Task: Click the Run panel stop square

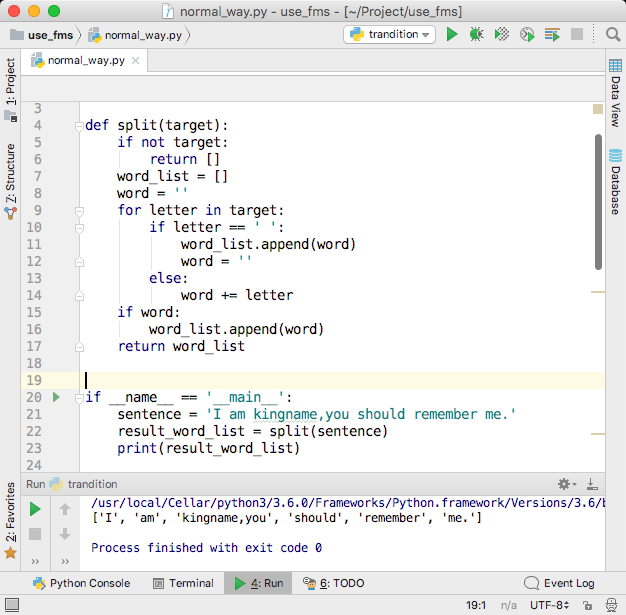Action: coord(35,534)
